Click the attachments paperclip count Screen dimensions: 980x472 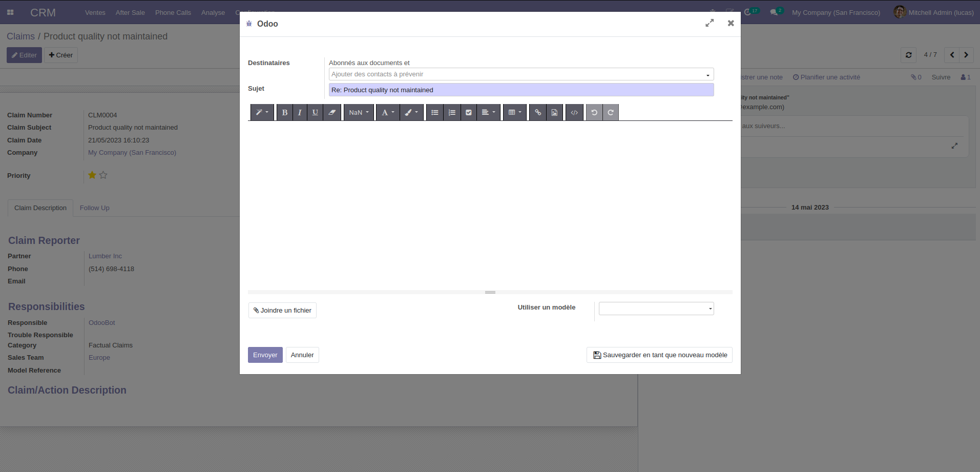click(x=916, y=77)
